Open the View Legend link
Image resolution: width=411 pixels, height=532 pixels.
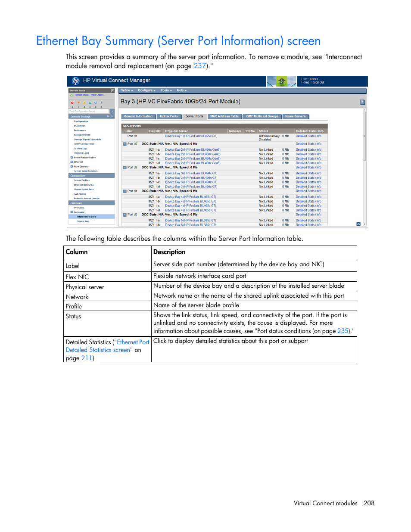[x=97, y=95]
